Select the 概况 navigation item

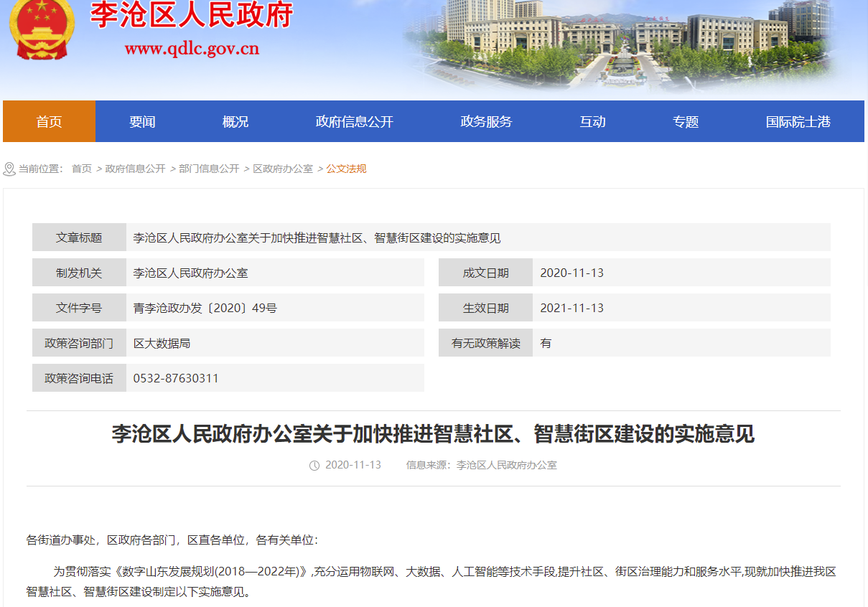pyautogui.click(x=235, y=122)
